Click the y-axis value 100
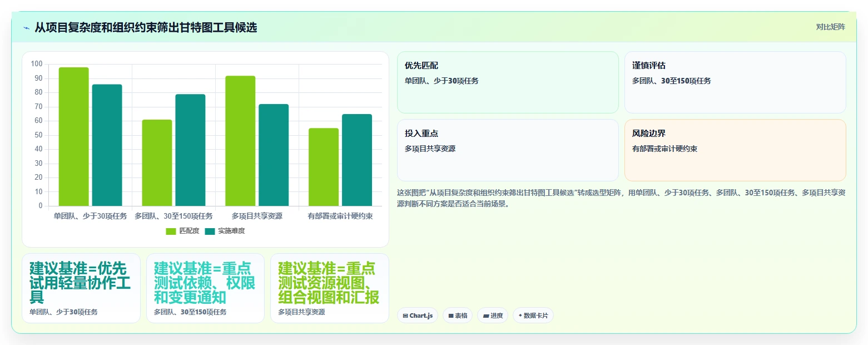868x345 pixels. tap(37, 64)
